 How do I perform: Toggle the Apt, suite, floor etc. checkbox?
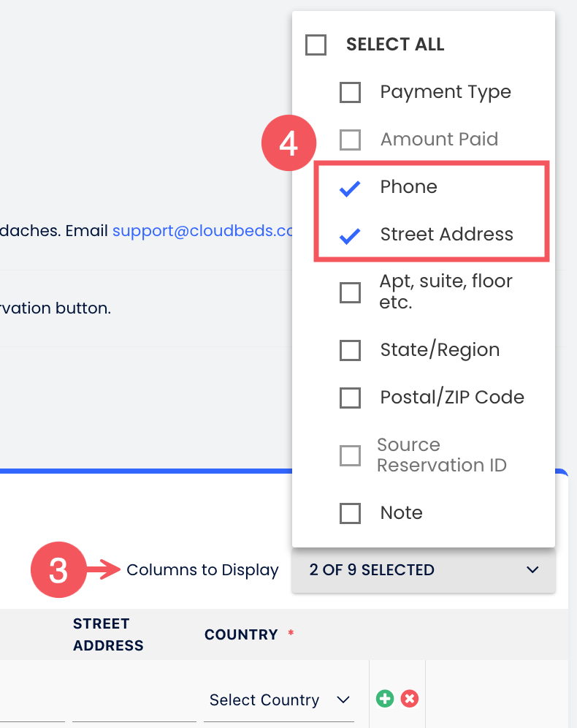coord(351,293)
